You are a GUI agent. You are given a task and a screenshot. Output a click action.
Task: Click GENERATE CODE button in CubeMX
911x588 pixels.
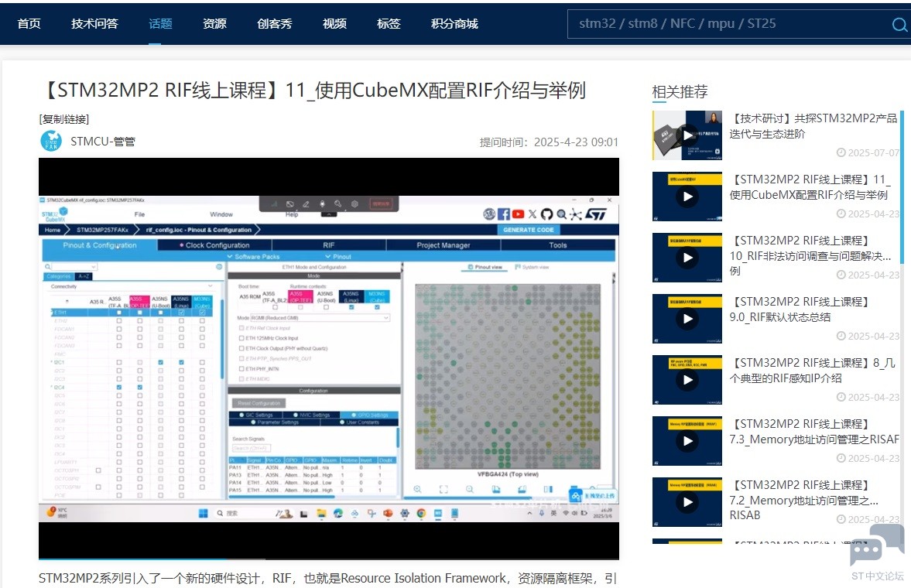click(529, 230)
